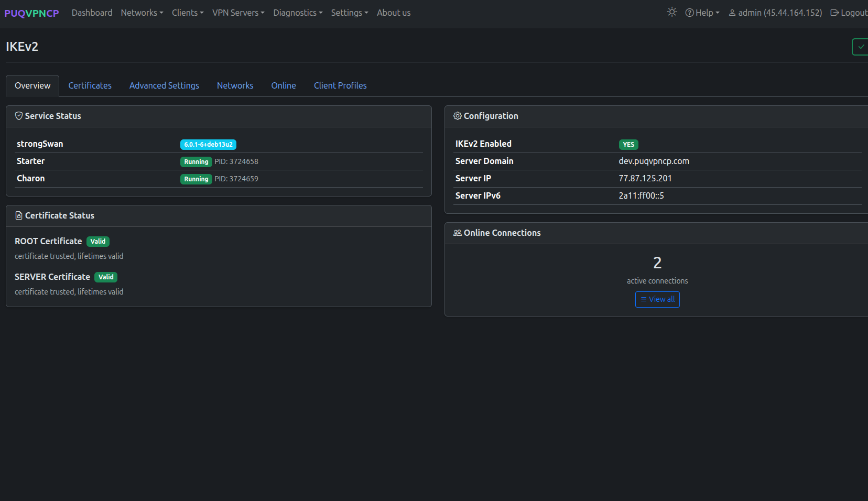The height and width of the screenshot is (501, 868).
Task: Click the Help question mark icon
Action: (689, 13)
